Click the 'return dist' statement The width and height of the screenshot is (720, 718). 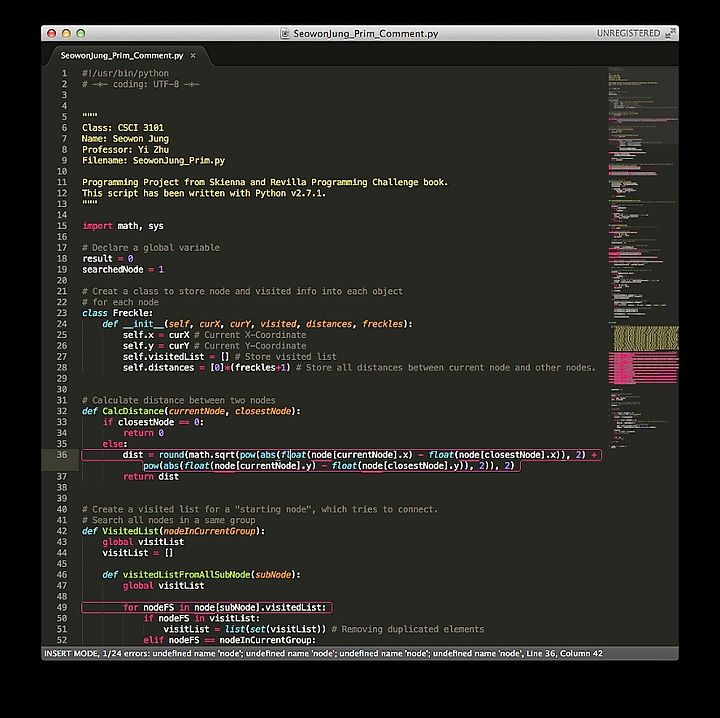coord(151,477)
